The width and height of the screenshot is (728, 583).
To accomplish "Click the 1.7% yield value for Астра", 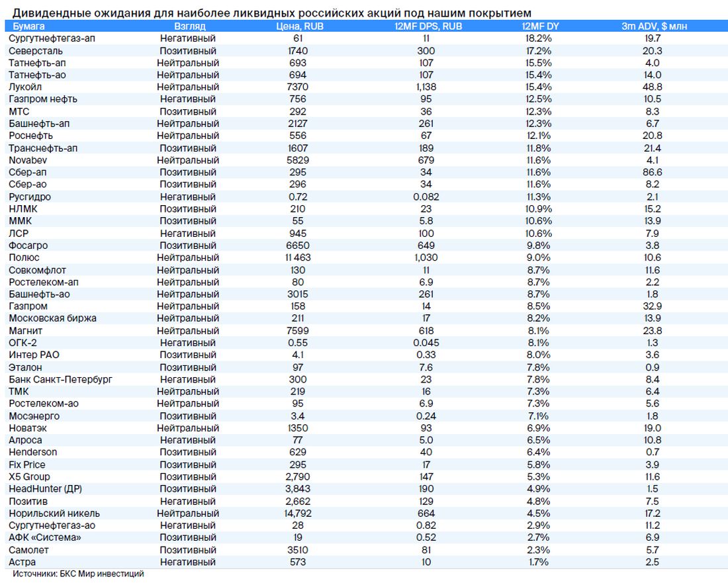I will 539,563.
